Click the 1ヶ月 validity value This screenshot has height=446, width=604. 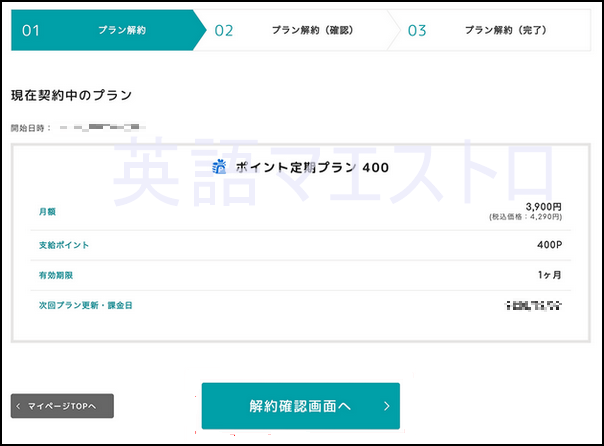pyautogui.click(x=549, y=275)
